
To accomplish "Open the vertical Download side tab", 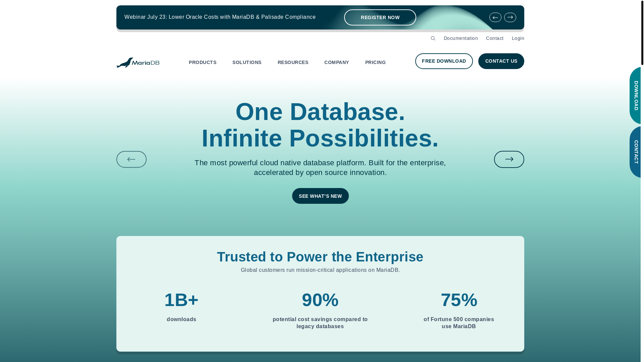I will tap(635, 96).
